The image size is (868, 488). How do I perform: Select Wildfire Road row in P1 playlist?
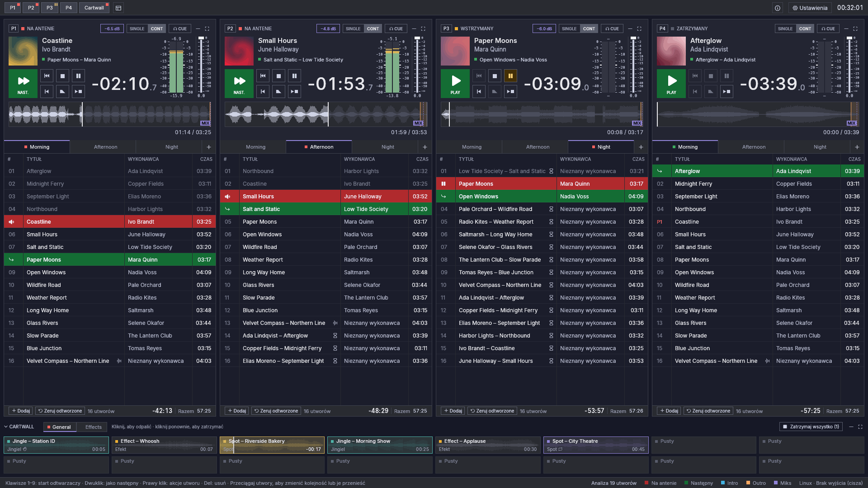pos(110,285)
